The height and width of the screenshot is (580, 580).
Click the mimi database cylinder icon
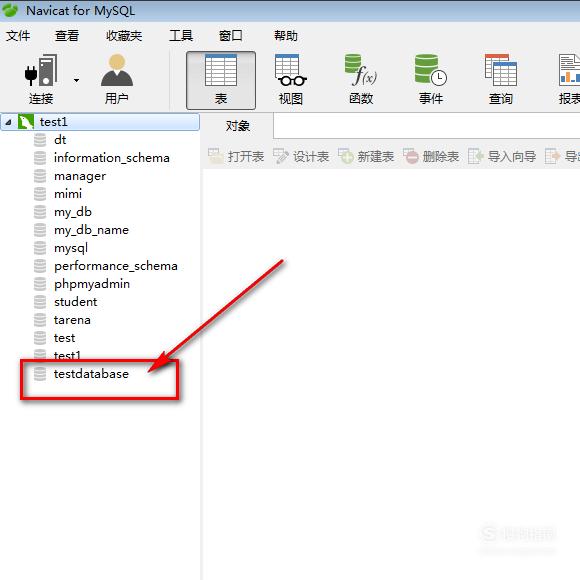coord(40,194)
